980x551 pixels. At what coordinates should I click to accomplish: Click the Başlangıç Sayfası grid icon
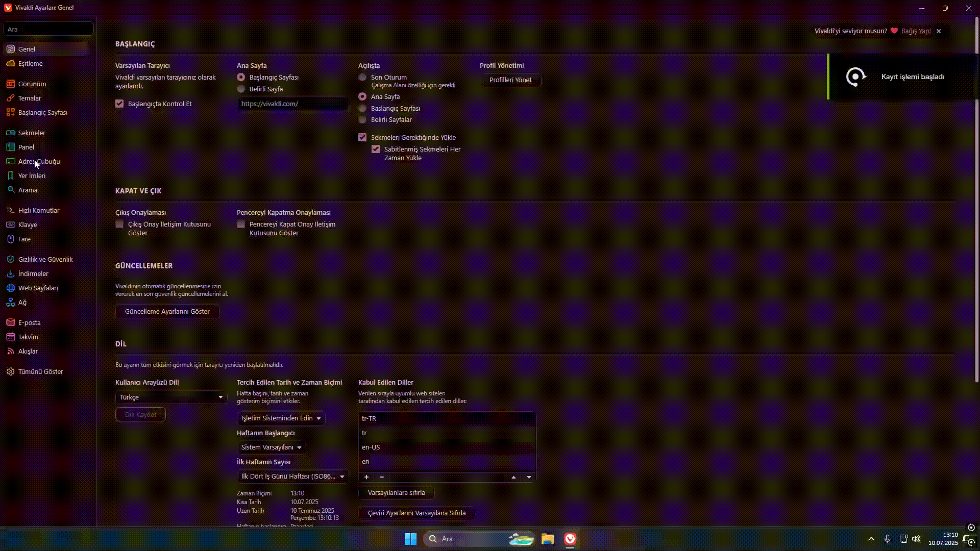click(10, 113)
